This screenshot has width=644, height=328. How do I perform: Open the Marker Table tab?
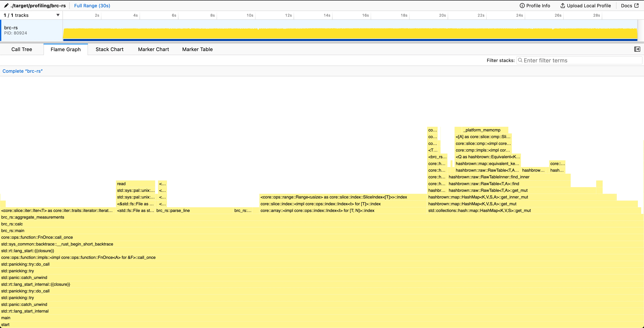(x=197, y=49)
